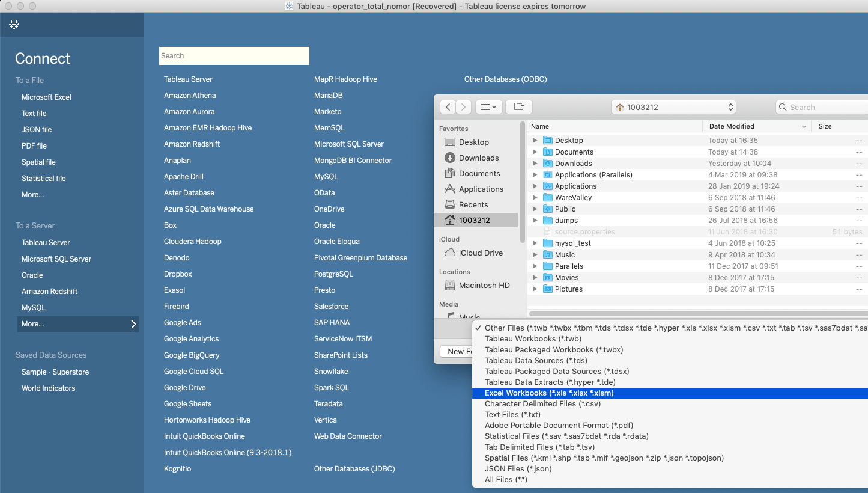Sort files by Date Modified column
868x493 pixels.
757,126
